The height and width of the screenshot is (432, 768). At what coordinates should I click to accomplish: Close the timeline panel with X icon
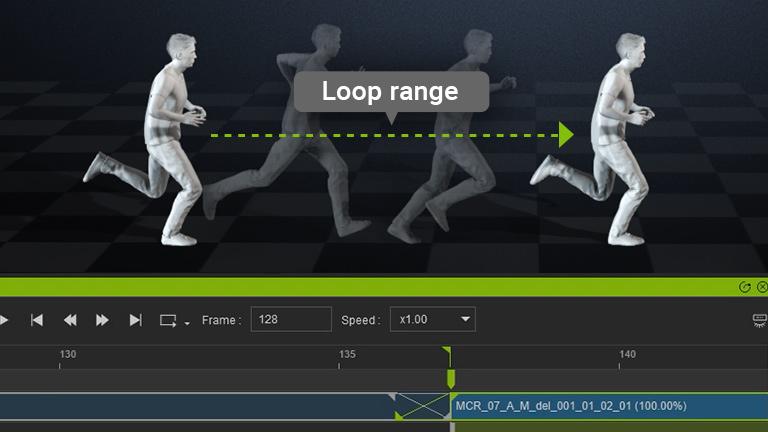pyautogui.click(x=761, y=287)
